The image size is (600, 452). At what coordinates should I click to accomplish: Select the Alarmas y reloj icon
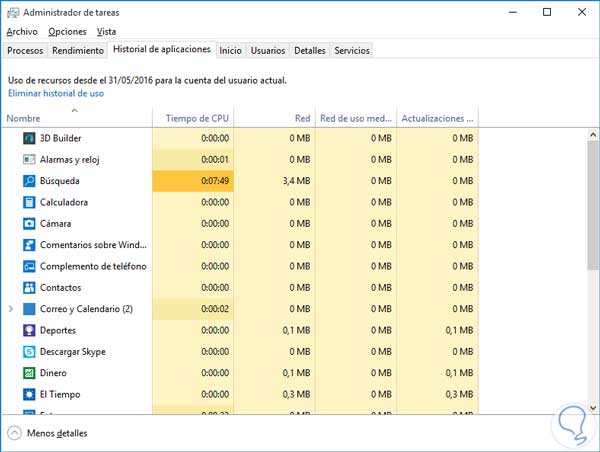(x=29, y=160)
